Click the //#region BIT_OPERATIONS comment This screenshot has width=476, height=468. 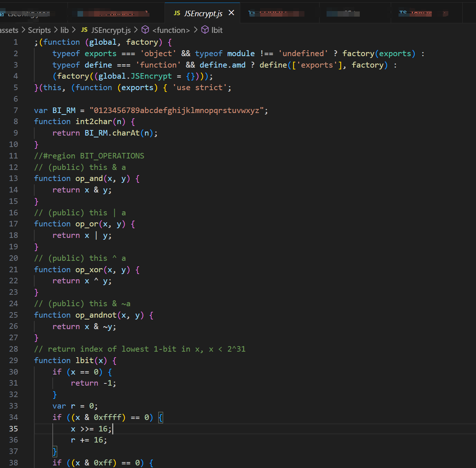pos(89,156)
